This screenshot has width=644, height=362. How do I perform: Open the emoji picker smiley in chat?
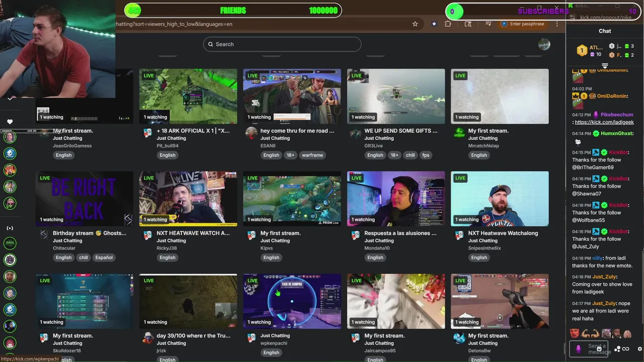tap(599, 348)
